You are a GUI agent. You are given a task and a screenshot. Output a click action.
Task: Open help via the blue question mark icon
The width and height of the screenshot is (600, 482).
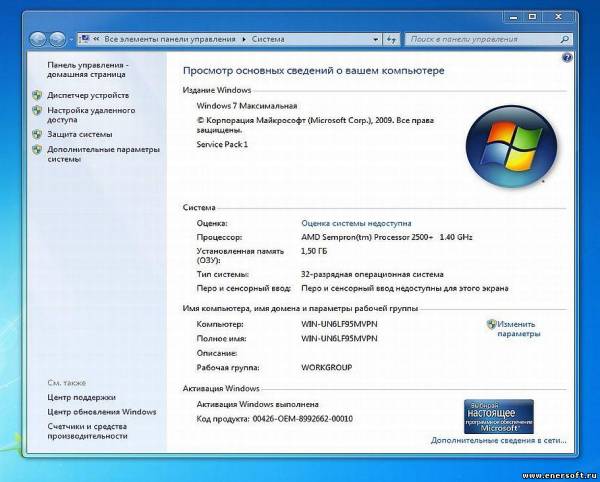click(567, 57)
